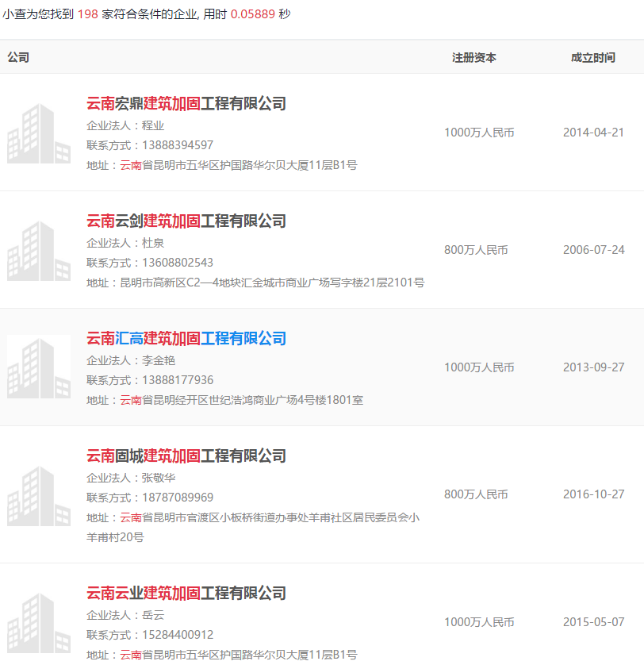Click founding date 2014-04-21
The width and height of the screenshot is (644, 665).
click(x=593, y=133)
